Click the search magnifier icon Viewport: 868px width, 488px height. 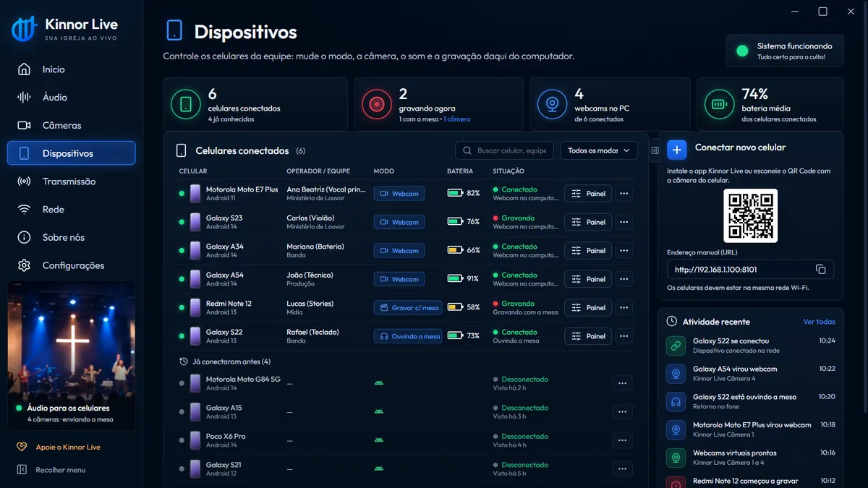pyautogui.click(x=468, y=150)
